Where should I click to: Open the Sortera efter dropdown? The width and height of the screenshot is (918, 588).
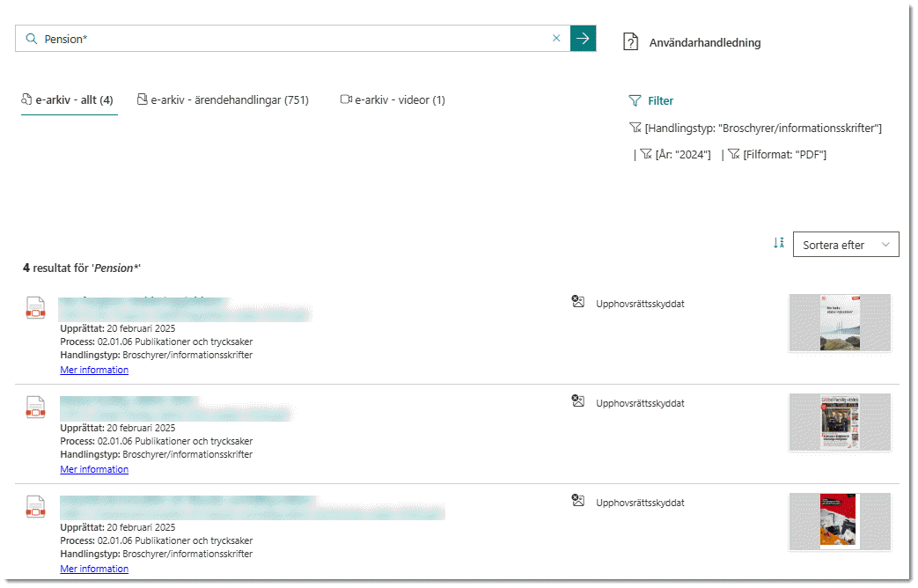tap(846, 244)
